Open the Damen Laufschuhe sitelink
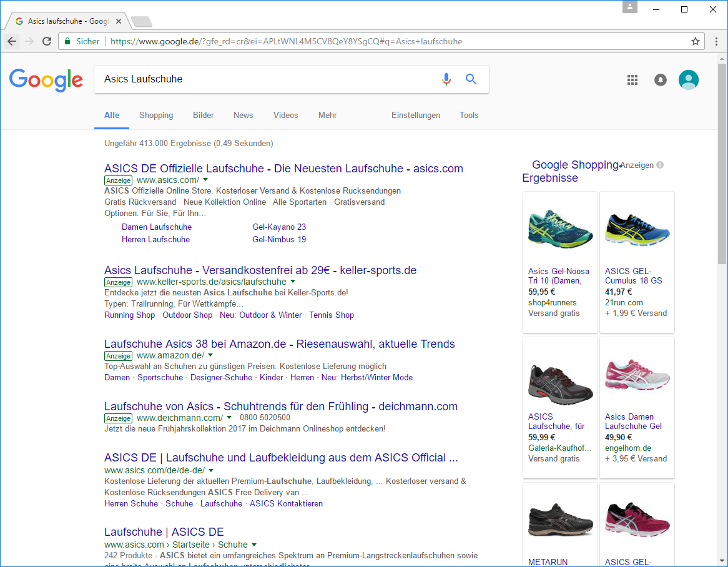This screenshot has height=567, width=728. click(x=157, y=227)
